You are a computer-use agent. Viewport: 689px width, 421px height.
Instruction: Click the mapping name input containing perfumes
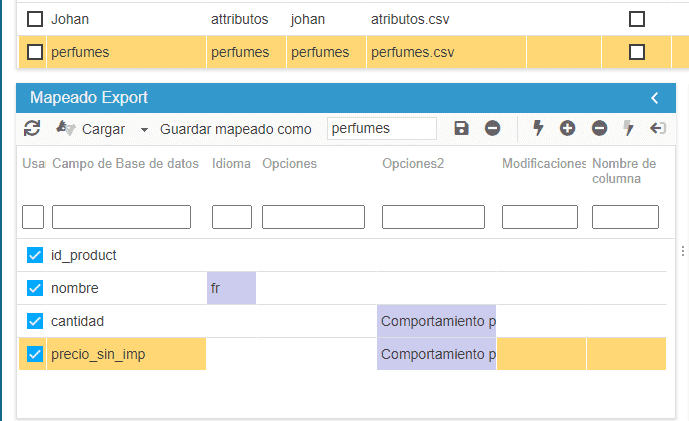click(x=381, y=128)
